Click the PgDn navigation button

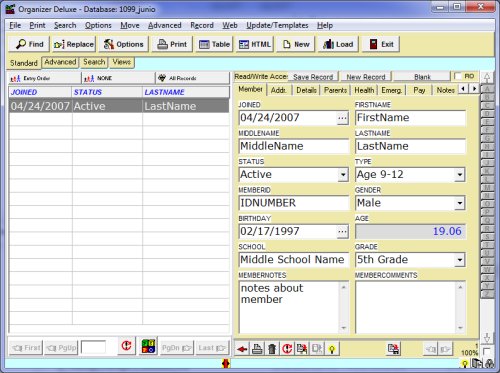click(177, 348)
